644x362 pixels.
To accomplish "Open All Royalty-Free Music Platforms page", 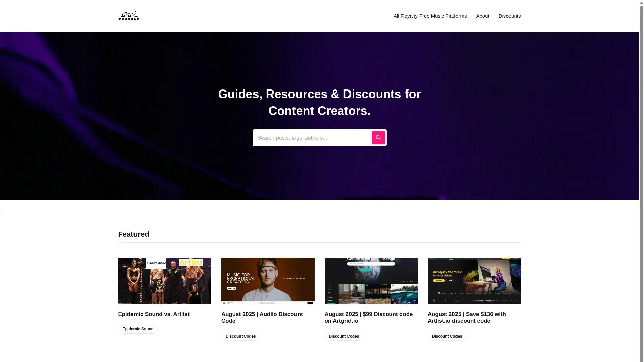I will [x=430, y=16].
